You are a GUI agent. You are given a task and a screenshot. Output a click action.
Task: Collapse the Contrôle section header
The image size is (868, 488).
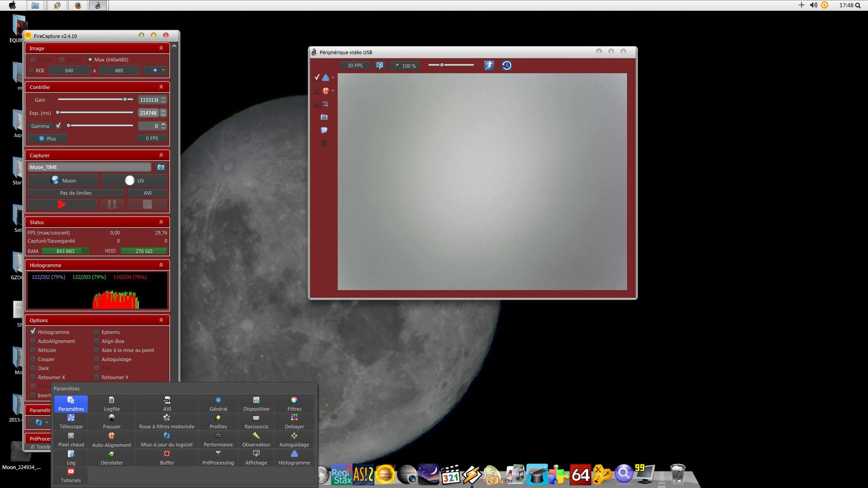tap(161, 87)
